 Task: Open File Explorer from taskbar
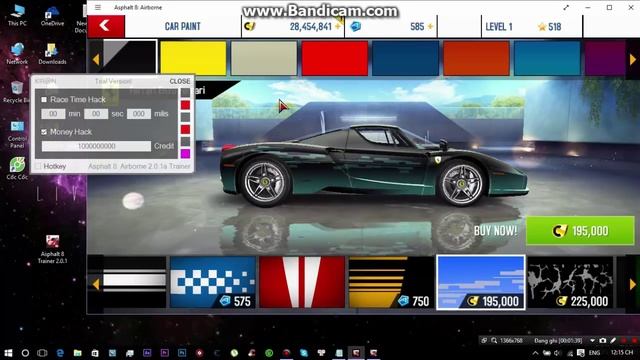click(78, 353)
